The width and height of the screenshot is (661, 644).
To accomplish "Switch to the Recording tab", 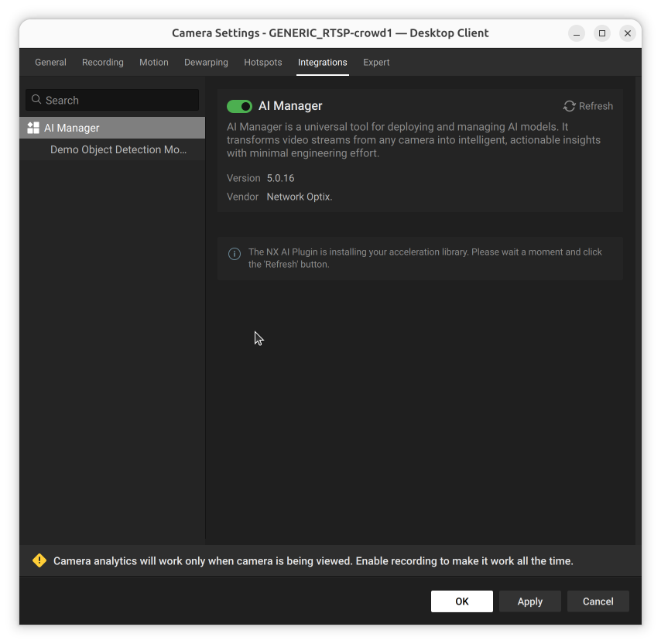I will point(103,63).
